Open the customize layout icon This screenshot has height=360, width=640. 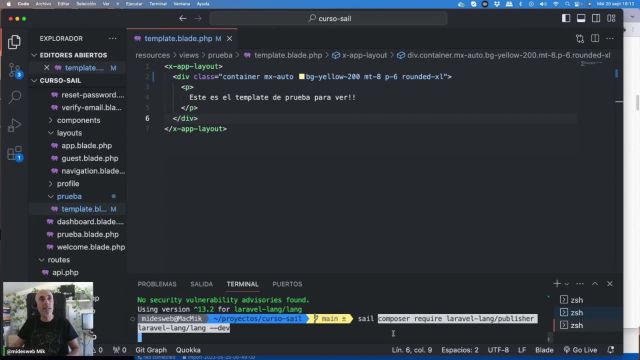click(611, 18)
